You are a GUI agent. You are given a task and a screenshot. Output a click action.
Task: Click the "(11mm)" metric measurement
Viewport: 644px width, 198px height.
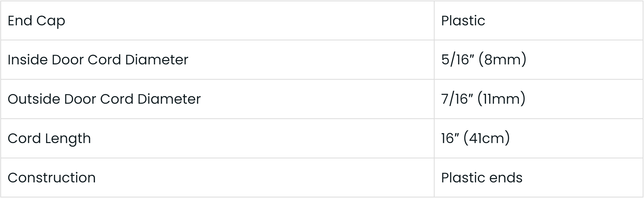(x=501, y=99)
